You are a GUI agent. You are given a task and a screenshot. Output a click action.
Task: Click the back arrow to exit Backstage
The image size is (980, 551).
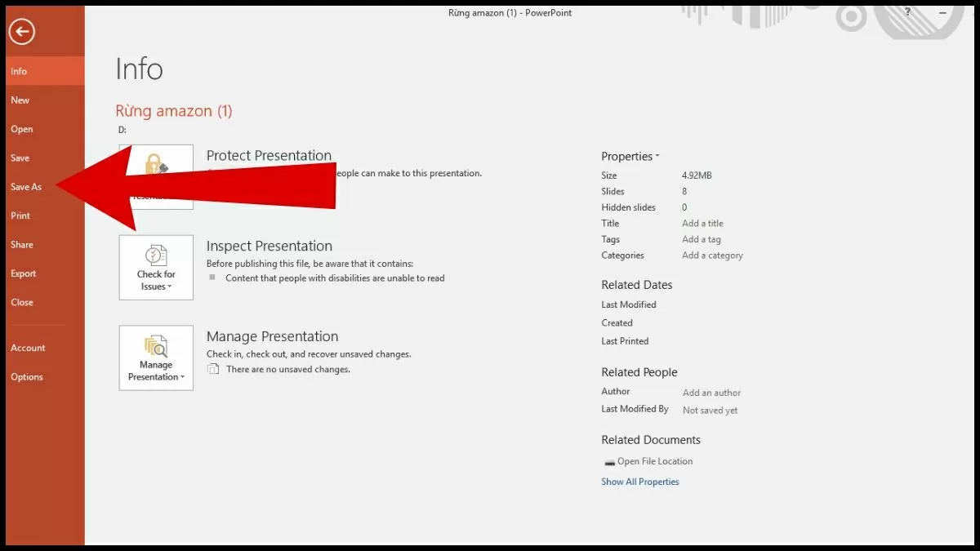tap(22, 32)
